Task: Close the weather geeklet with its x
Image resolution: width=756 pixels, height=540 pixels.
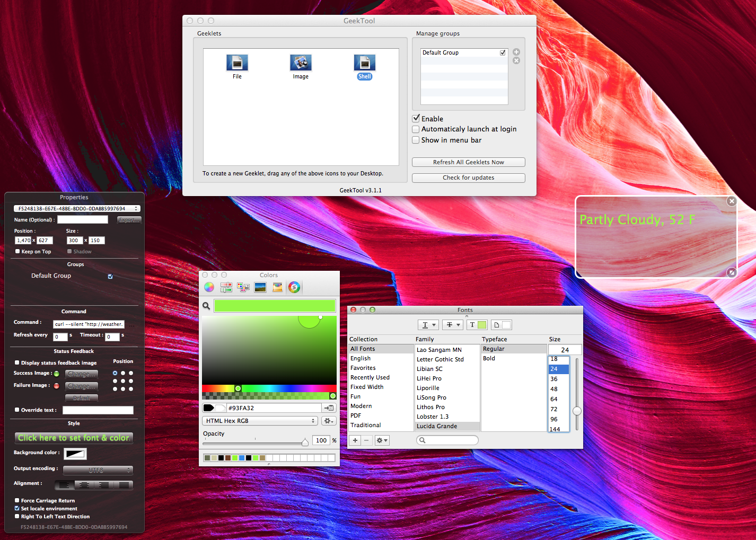Action: coord(732,201)
